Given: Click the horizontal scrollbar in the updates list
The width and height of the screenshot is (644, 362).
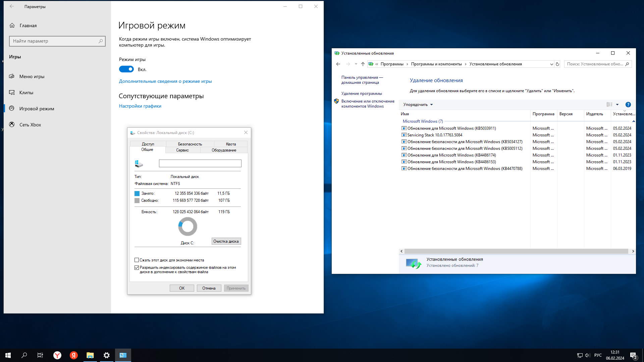Looking at the screenshot, I should point(516,251).
